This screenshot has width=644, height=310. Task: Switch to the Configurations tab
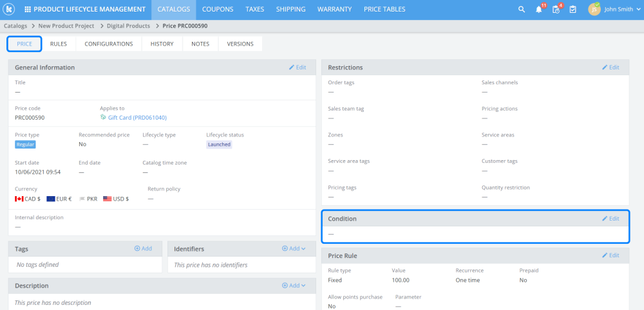(x=109, y=44)
